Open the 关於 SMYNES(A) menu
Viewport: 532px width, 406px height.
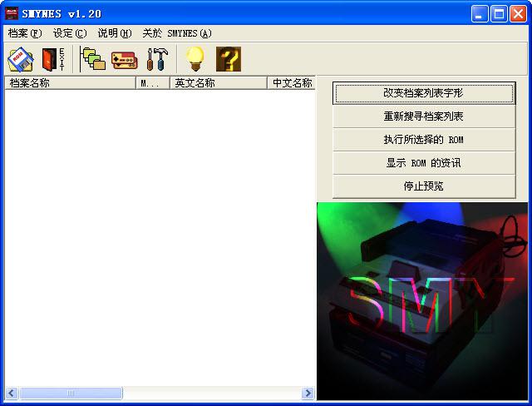(x=176, y=33)
